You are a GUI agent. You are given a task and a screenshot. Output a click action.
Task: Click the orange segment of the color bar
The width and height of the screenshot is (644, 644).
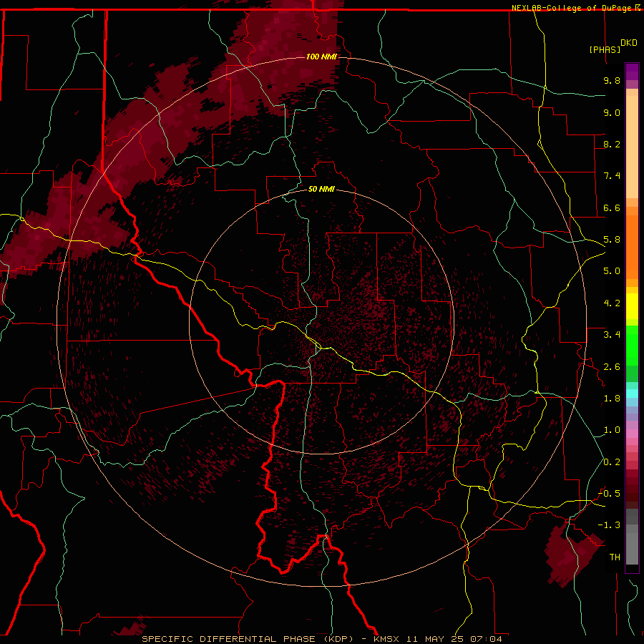pyautogui.click(x=632, y=246)
